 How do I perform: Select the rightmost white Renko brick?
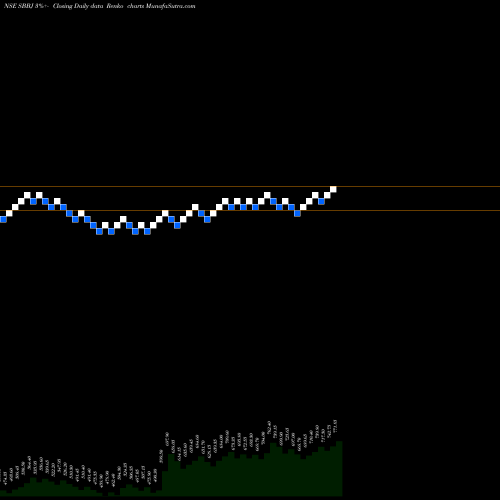(333, 189)
